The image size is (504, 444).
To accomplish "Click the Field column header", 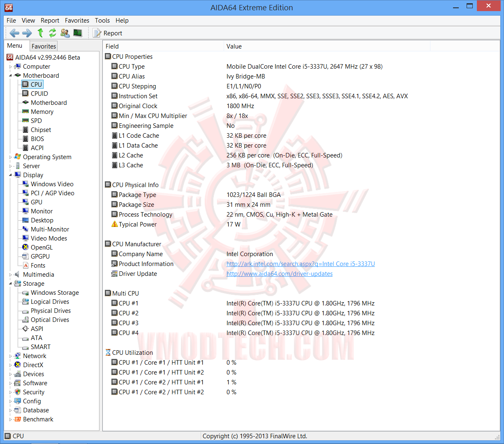I will 163,46.
